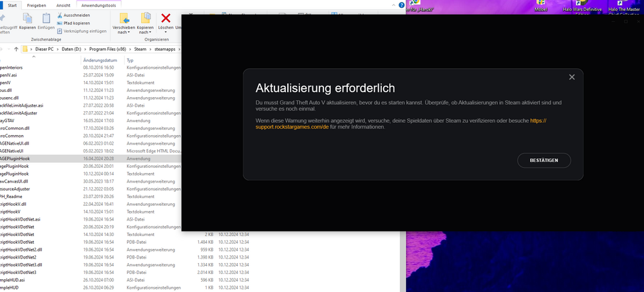Click the 16.05.2024 17:03 date cell
644x292 pixels.
coord(99,120)
